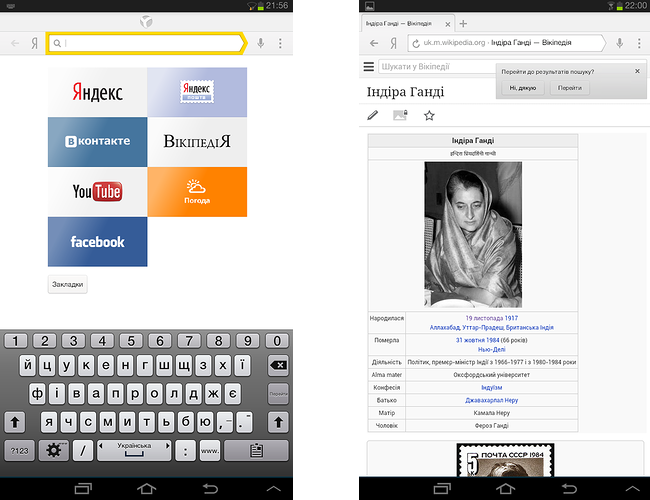
Task: Tap the ї key on keyboard
Action: (x=243, y=365)
